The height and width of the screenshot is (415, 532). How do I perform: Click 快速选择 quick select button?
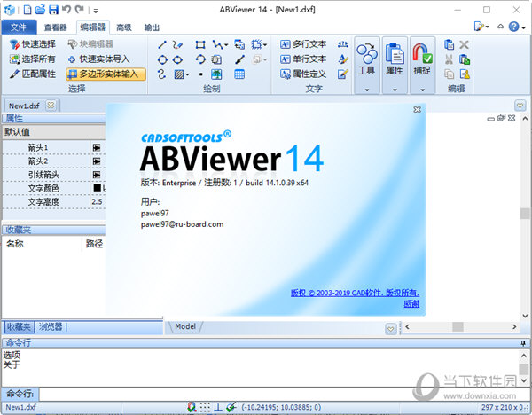click(33, 44)
